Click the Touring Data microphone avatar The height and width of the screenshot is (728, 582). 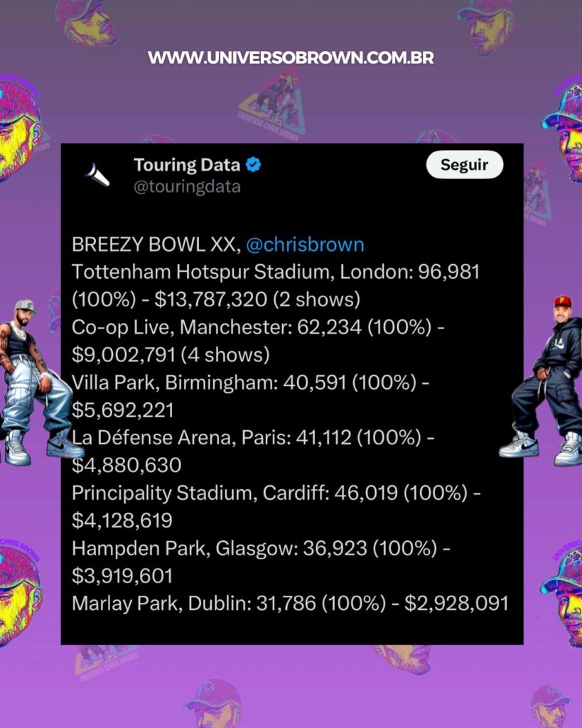pyautogui.click(x=98, y=175)
